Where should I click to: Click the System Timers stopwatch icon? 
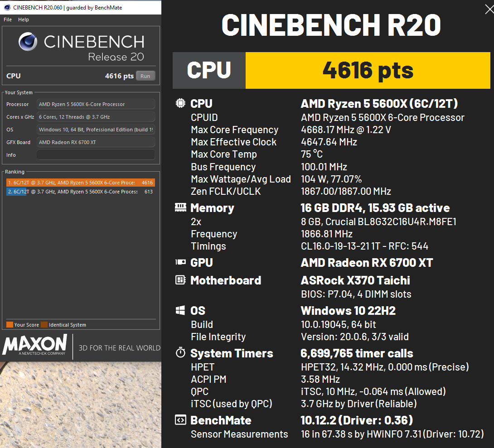pyautogui.click(x=180, y=352)
